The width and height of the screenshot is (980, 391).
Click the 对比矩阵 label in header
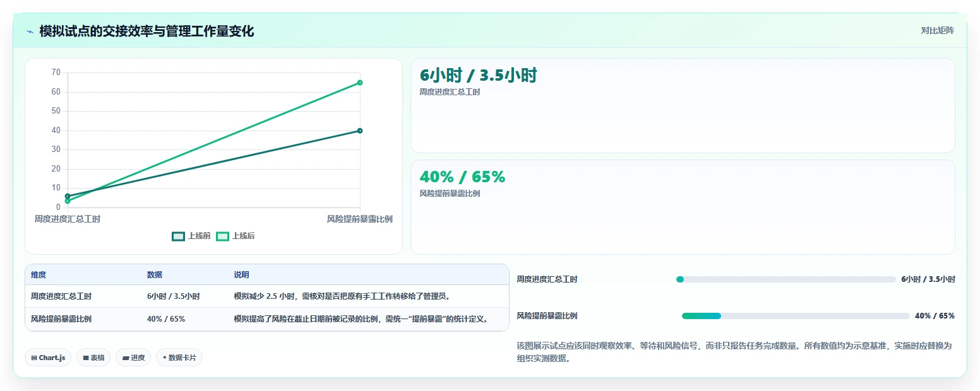pyautogui.click(x=938, y=30)
